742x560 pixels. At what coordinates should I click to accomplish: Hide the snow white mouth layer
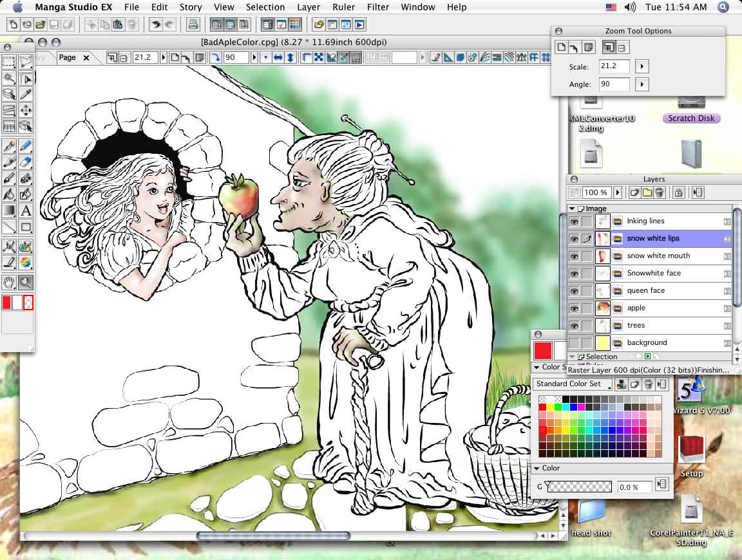[x=574, y=256]
